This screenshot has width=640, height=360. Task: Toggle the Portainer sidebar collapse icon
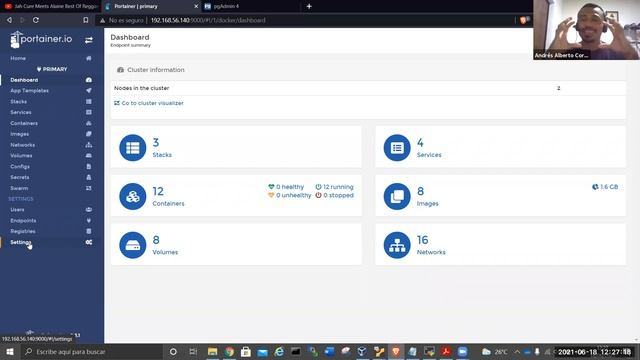[x=89, y=40]
